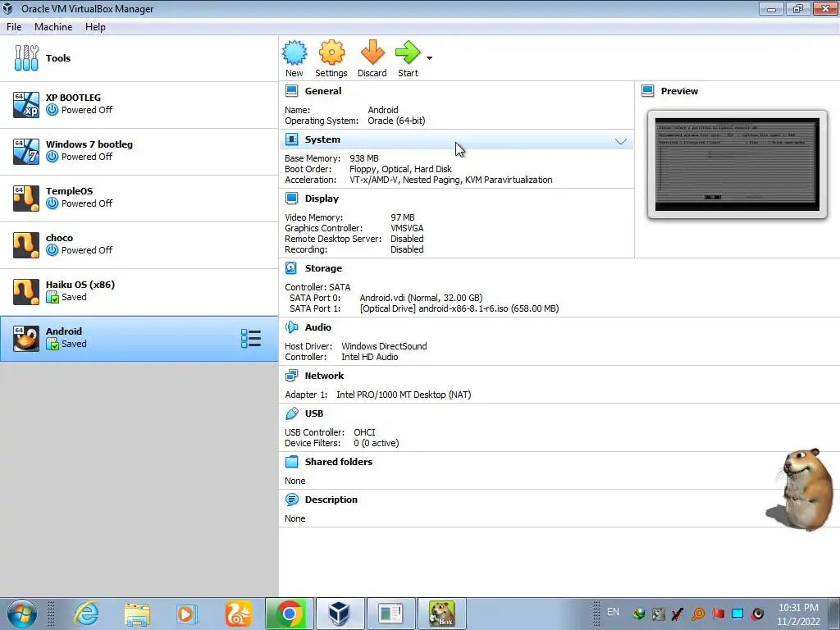This screenshot has width=840, height=630.
Task: Select the Haiku OS (x86) machine
Action: pos(139,291)
